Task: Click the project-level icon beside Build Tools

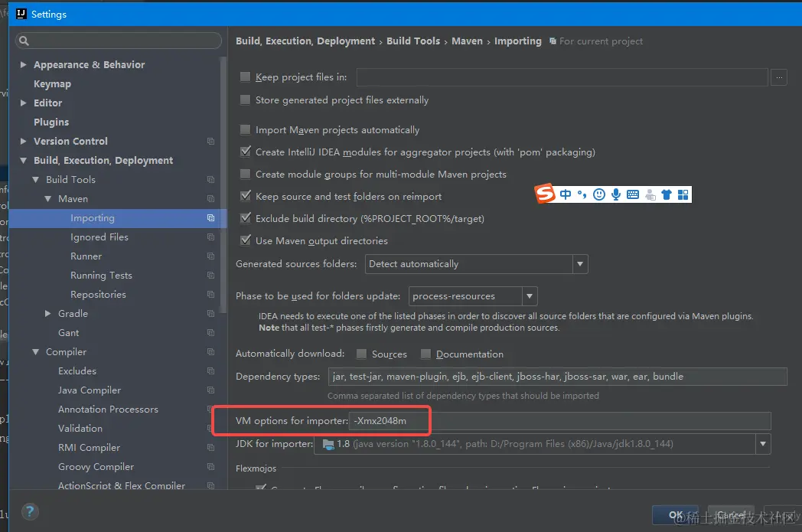Action: coord(210,180)
